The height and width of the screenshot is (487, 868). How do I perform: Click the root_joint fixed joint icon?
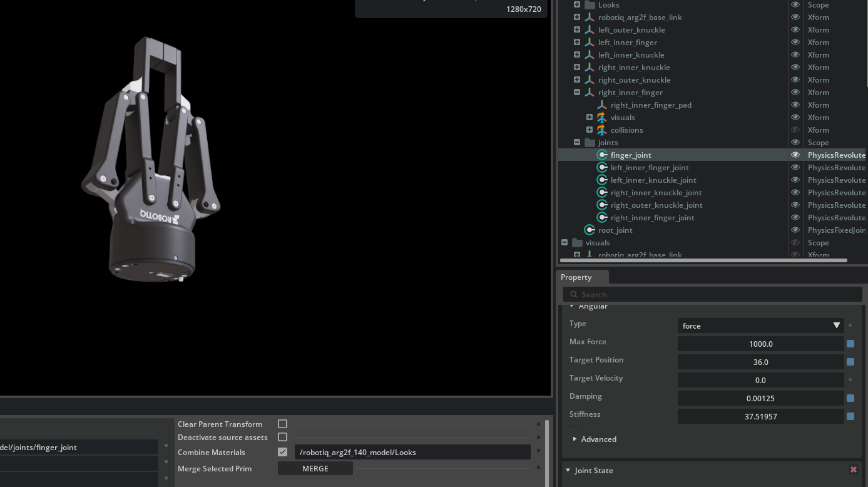[590, 230]
